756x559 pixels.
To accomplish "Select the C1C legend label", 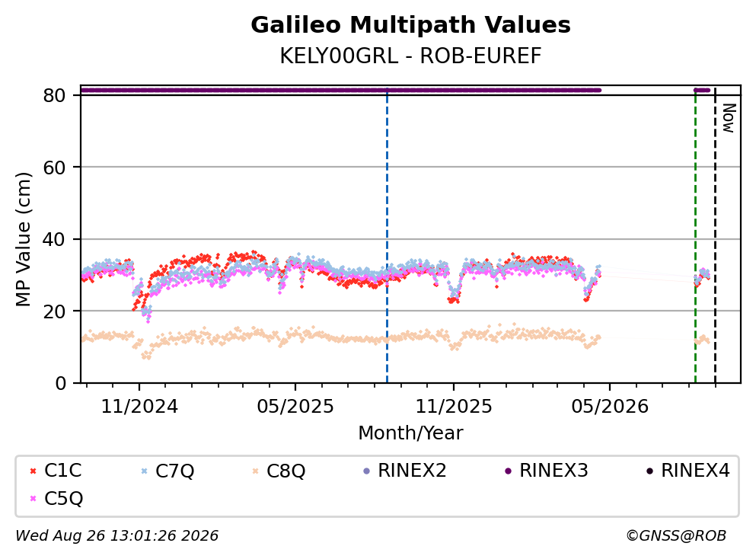I will point(62,471).
